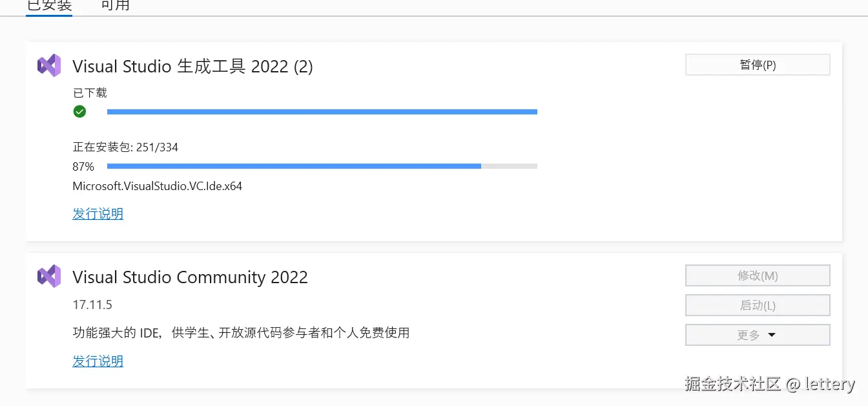This screenshot has height=406, width=868.
Task: Click the version number 17.11.5
Action: [x=92, y=304]
